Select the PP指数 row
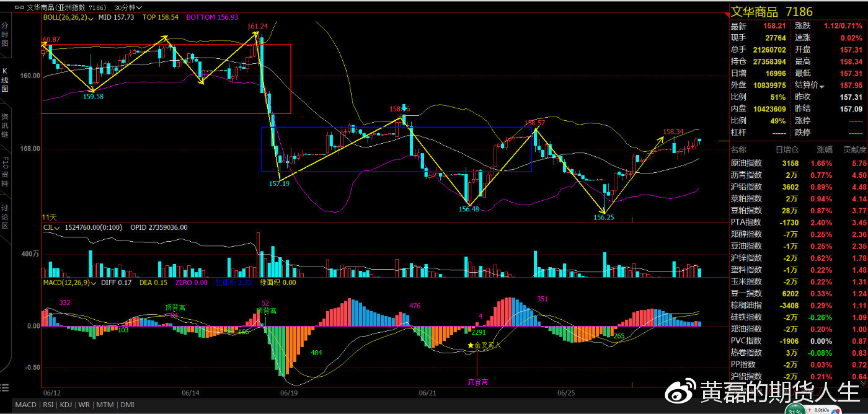 tap(799, 364)
